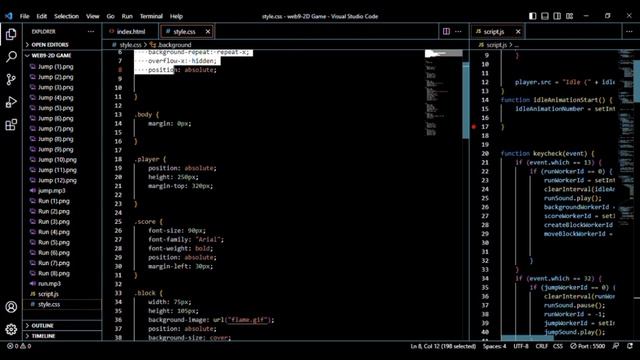Open the Help menu
Viewport: 640px width, 360px height.
(176, 16)
